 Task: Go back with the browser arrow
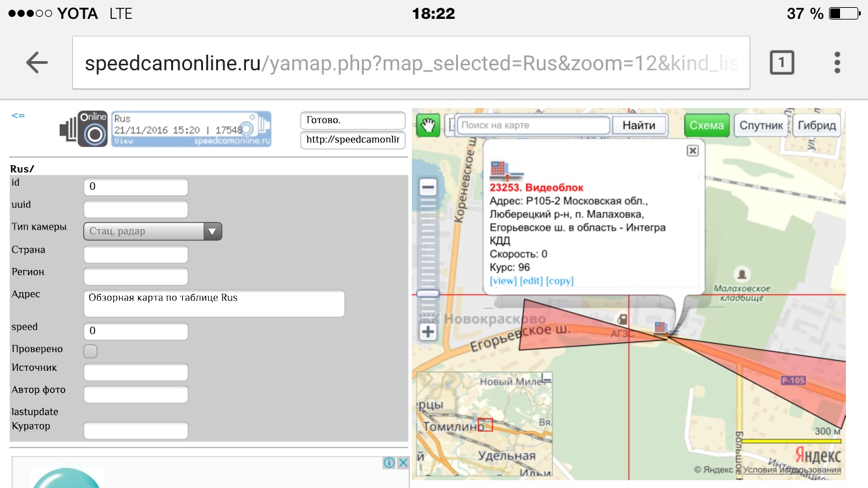point(37,62)
